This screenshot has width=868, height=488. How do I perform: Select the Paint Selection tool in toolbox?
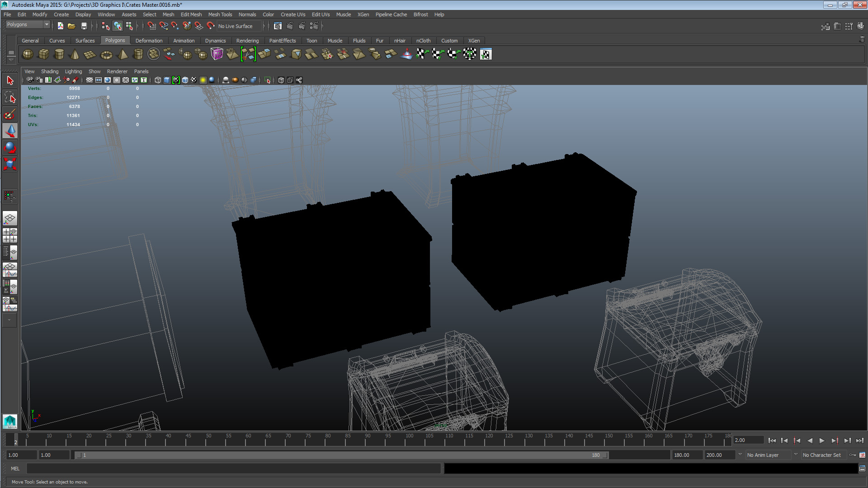(10, 114)
